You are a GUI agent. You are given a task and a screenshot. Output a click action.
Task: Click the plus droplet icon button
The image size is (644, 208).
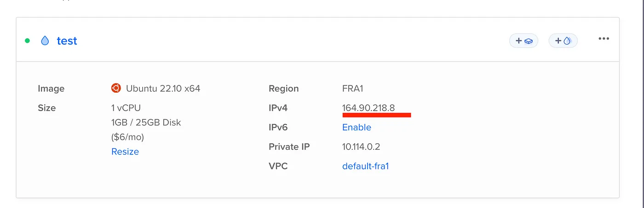pos(563,41)
